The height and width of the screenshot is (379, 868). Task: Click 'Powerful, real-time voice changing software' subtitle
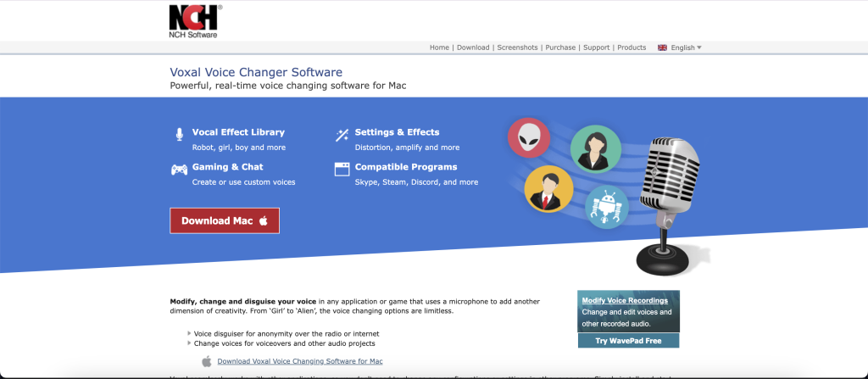click(288, 86)
